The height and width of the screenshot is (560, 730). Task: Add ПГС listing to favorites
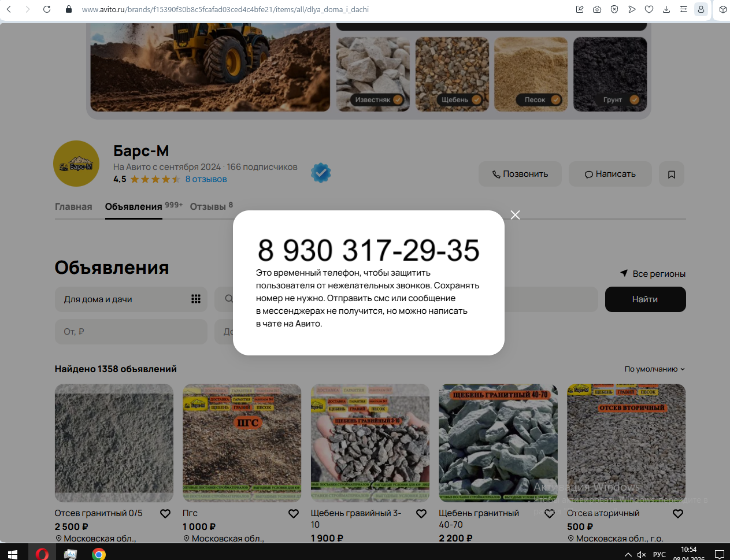294,514
